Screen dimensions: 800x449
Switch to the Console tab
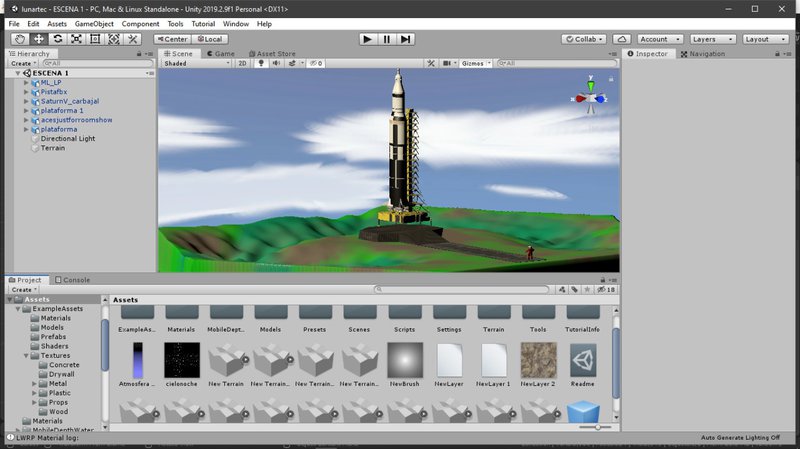pos(73,280)
